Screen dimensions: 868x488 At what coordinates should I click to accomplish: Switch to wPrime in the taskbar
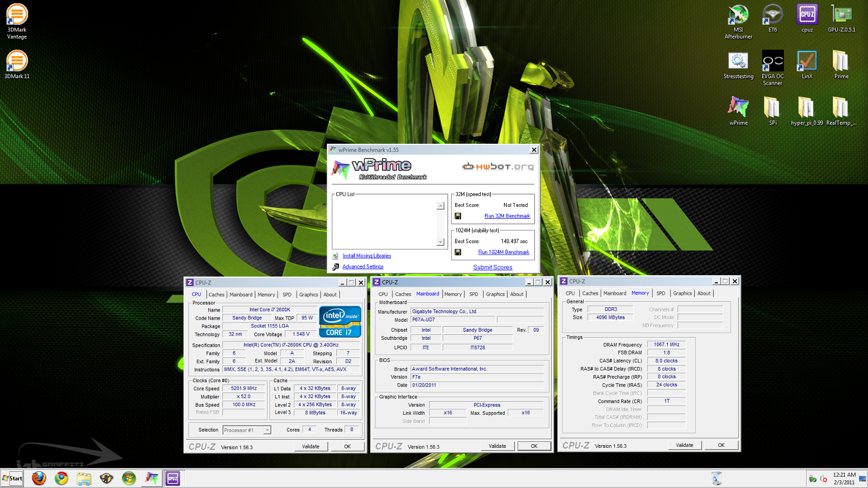click(x=151, y=478)
